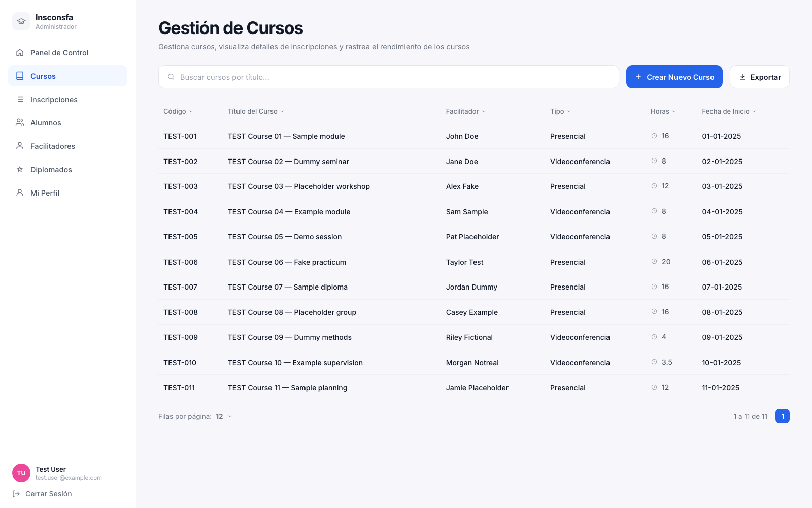Click Crear Nuevo Curso button

[674, 77]
